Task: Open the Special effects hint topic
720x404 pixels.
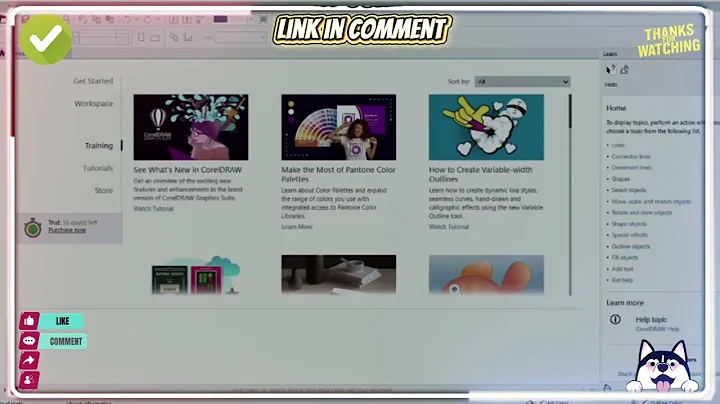Action: click(630, 235)
